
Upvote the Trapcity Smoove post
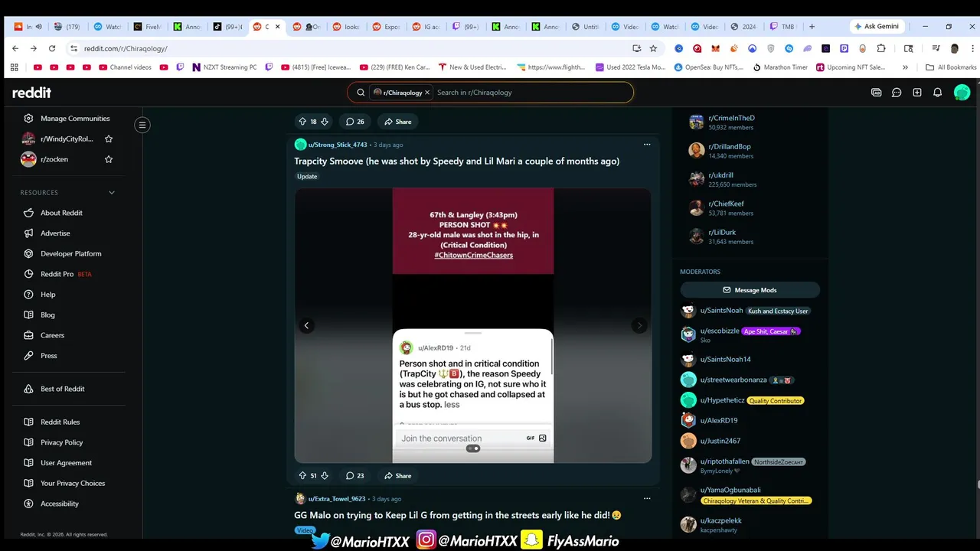[x=302, y=475]
